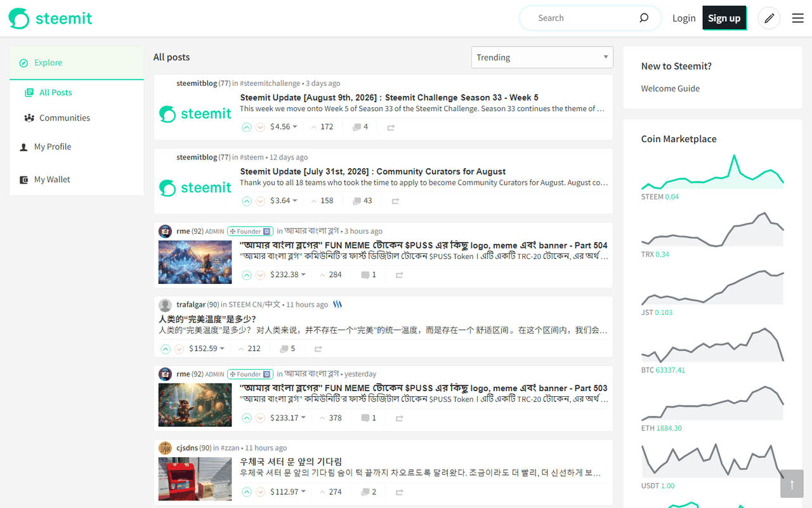Downvote the $PUSS meme Part 504 post
Image resolution: width=812 pixels, height=508 pixels.
[260, 275]
